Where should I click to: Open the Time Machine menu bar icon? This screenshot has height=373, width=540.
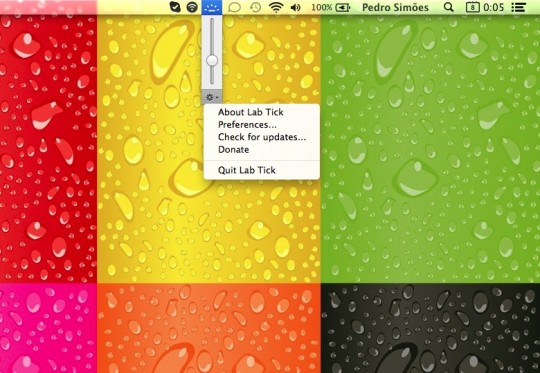(x=255, y=7)
